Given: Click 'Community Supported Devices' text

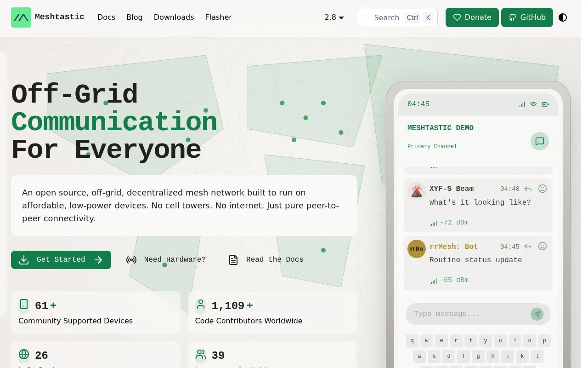Looking at the screenshot, I should 75,321.
